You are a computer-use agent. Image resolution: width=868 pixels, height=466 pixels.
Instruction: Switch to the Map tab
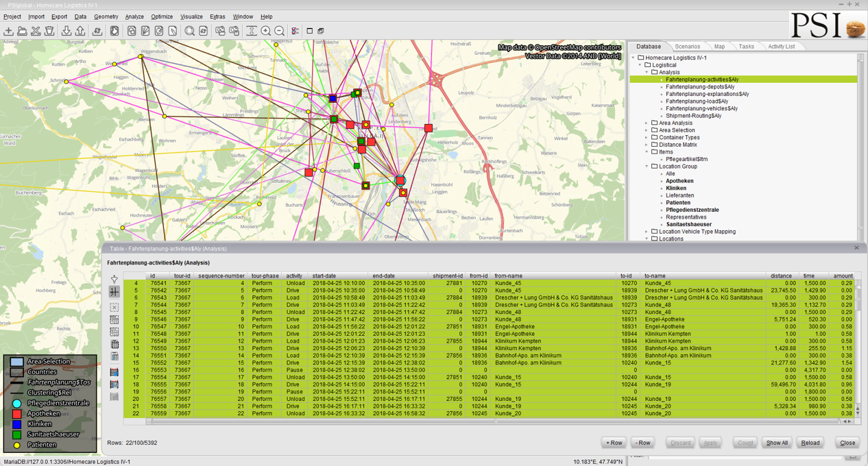click(719, 47)
